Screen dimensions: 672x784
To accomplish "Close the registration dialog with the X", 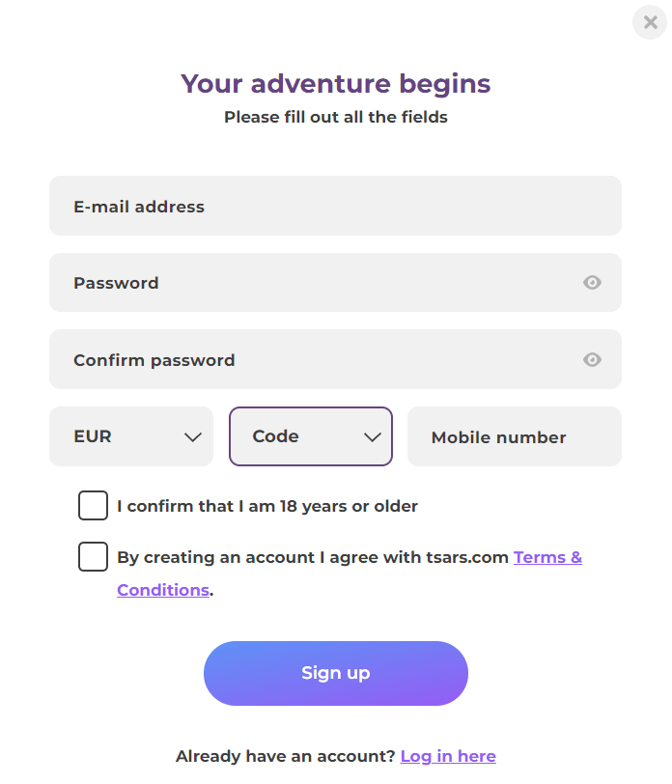I will tap(650, 22).
